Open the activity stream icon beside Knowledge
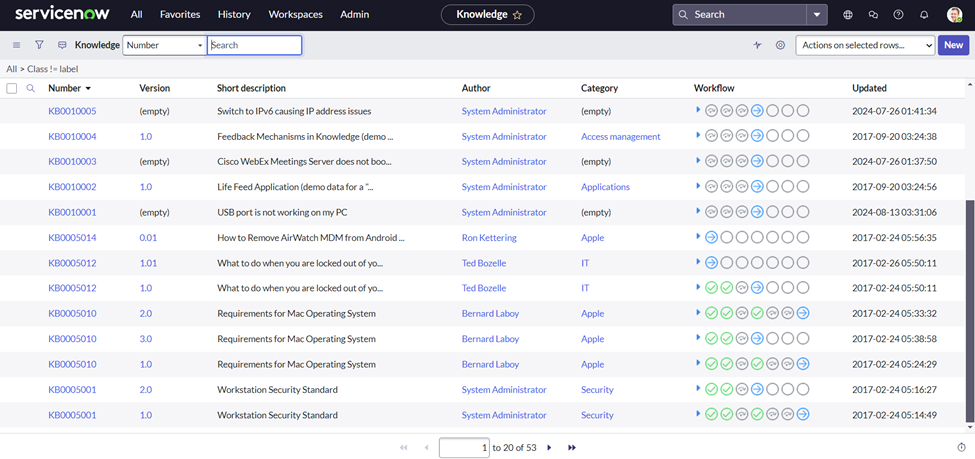This screenshot has height=459, width=975. coord(62,45)
